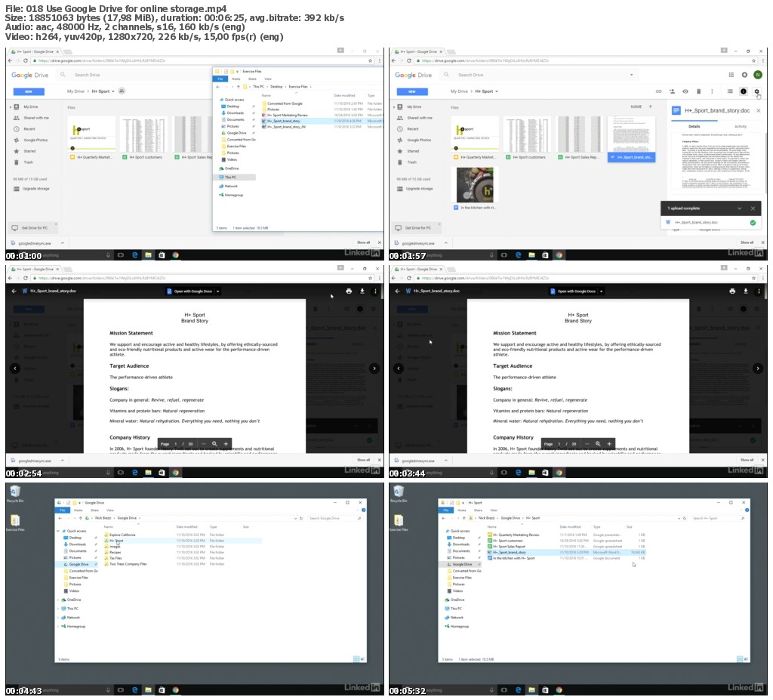This screenshot has width=773, height=700.
Task: In the 00:02:54 frame, open the Open-with dropdown arrow
Action: [217, 291]
